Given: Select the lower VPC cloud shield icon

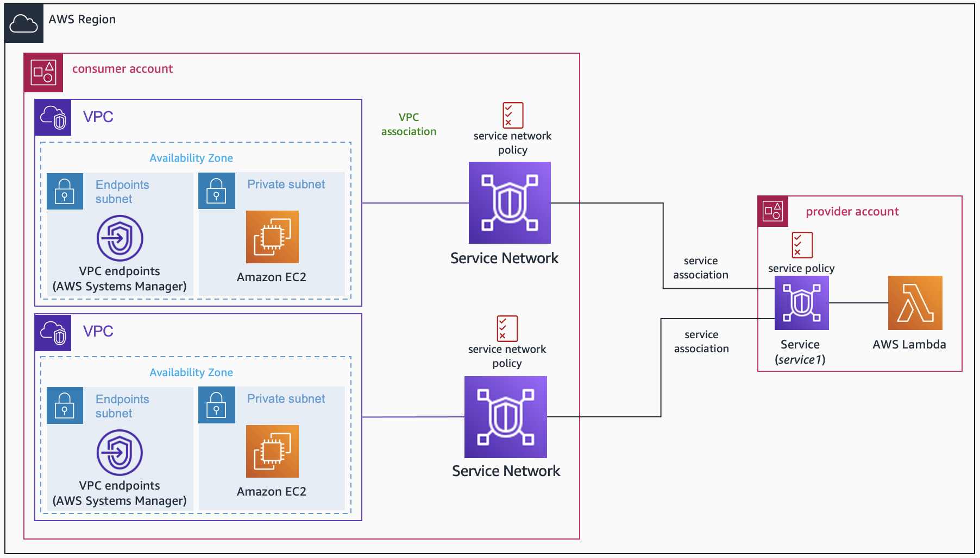Looking at the screenshot, I should tap(53, 333).
